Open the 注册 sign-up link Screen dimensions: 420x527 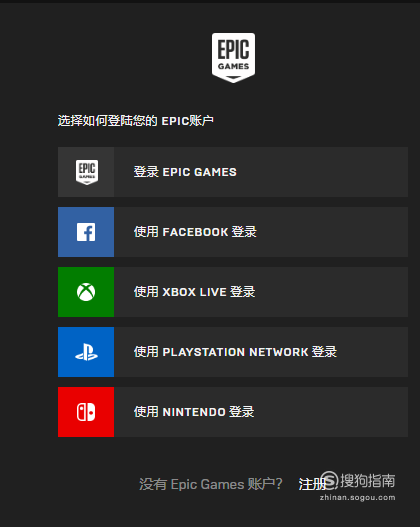coord(311,484)
